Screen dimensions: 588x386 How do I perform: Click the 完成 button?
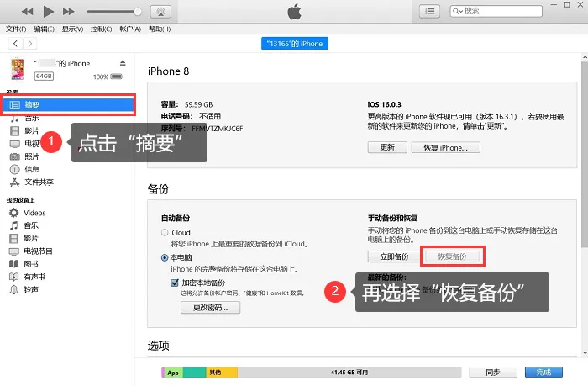tap(543, 372)
